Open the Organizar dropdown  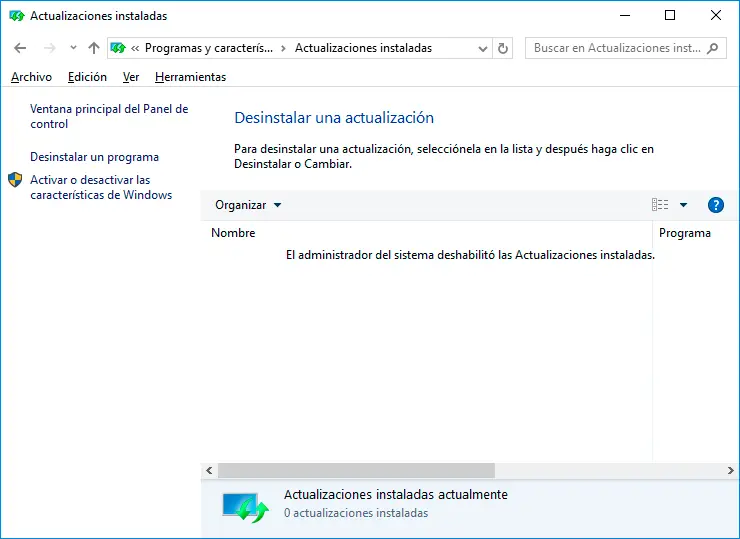click(x=248, y=205)
